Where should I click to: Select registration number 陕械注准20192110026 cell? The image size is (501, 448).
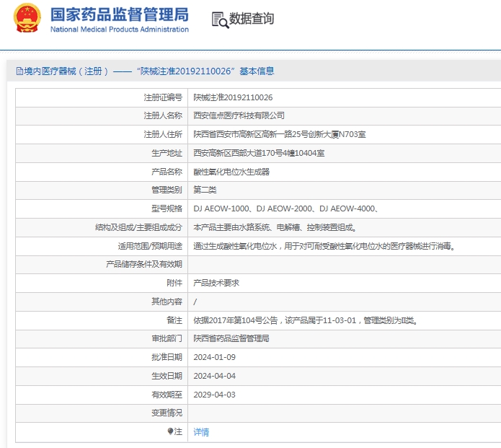coord(233,97)
